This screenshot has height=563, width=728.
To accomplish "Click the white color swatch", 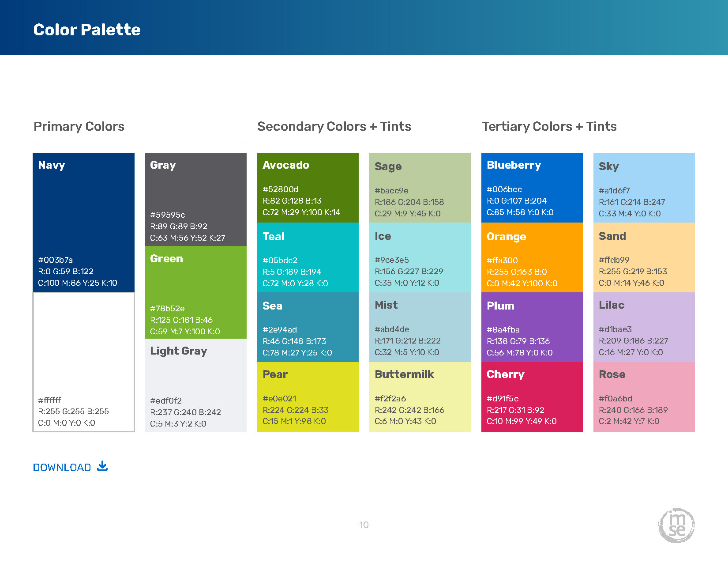I will 83,362.
